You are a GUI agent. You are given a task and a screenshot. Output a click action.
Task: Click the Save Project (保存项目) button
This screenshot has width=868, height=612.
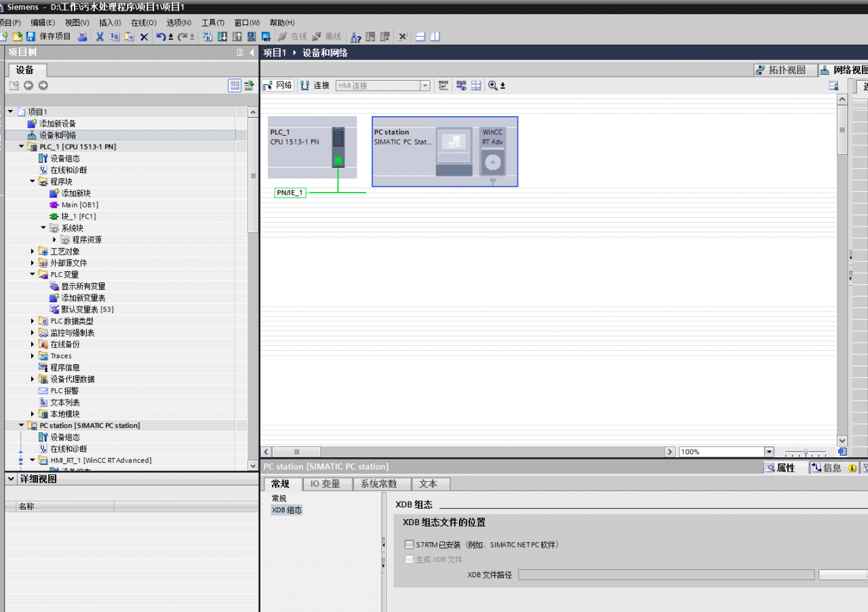48,37
